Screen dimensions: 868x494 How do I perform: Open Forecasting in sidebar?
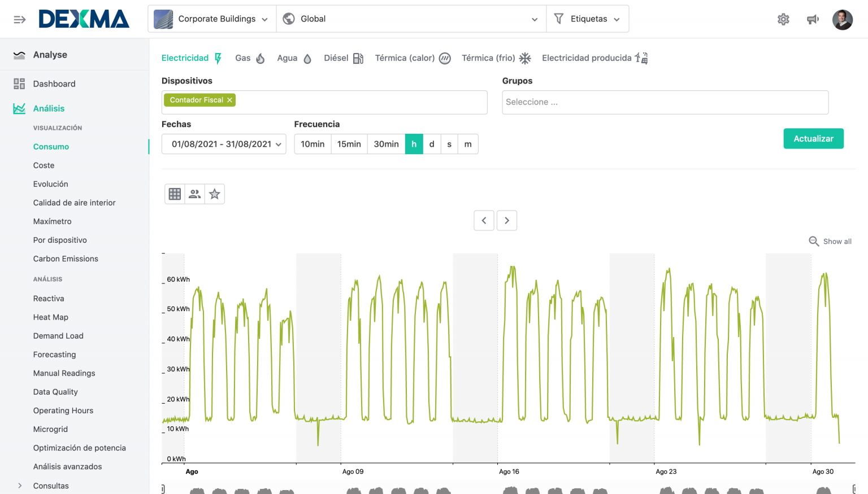pos(55,355)
